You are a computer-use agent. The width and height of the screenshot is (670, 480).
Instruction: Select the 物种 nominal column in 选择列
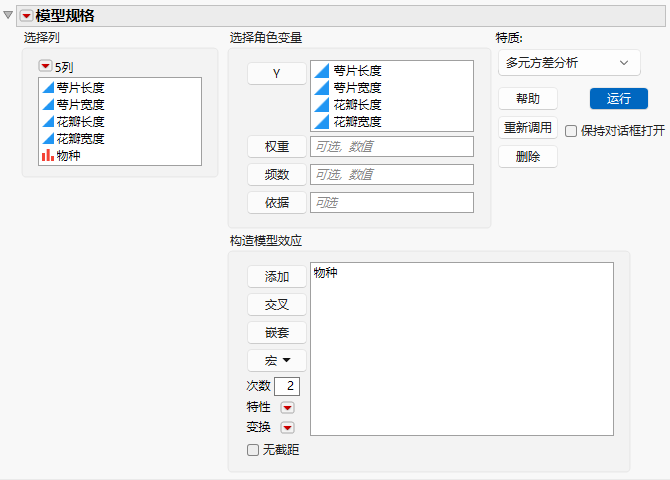coord(61,156)
